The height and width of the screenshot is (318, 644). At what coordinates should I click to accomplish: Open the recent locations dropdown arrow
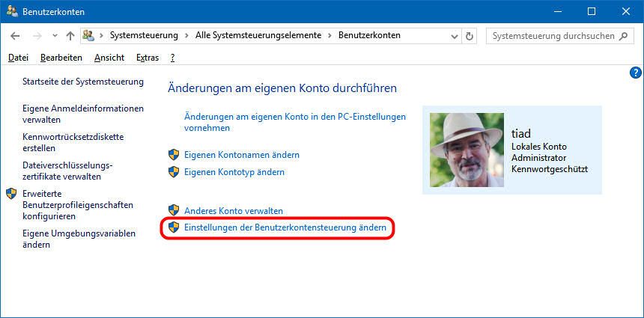(55, 36)
